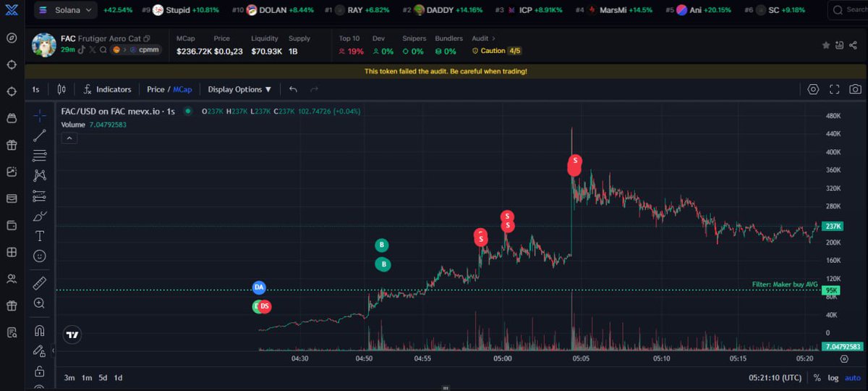Select the ruler measure tool
This screenshot has height=391, width=868.
(40, 283)
